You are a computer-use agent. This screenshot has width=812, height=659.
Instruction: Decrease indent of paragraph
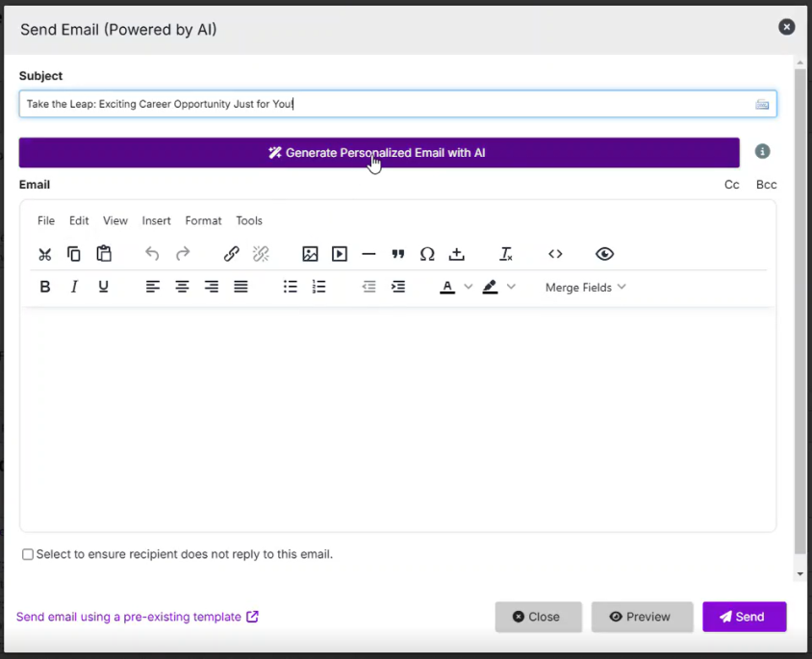click(x=368, y=287)
